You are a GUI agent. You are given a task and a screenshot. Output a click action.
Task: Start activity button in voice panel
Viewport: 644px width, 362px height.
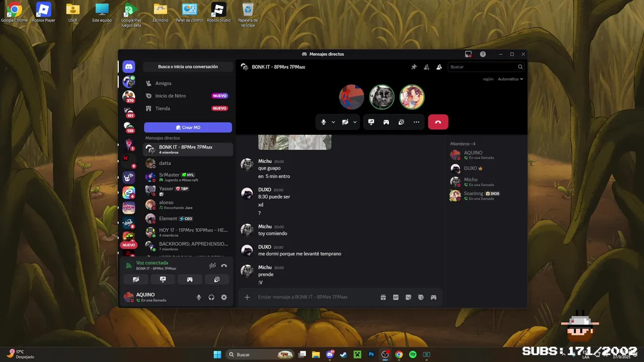tap(190, 280)
